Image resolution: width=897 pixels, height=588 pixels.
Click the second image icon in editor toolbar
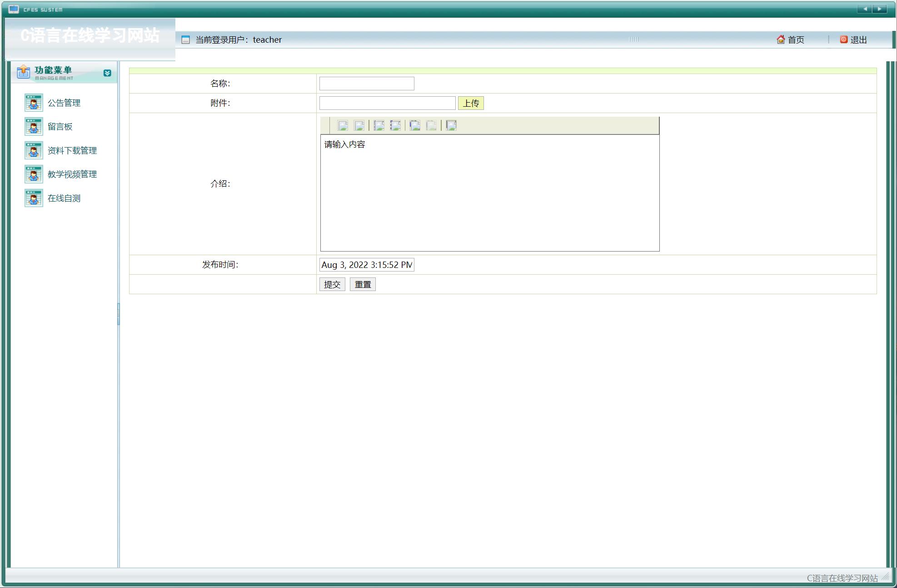coord(359,126)
